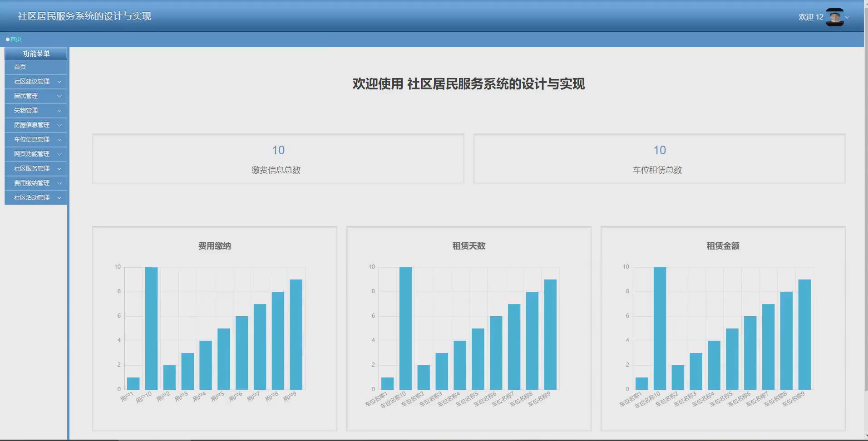Expand the 失物管理 sidebar submenu
868x441 pixels.
pyautogui.click(x=35, y=110)
